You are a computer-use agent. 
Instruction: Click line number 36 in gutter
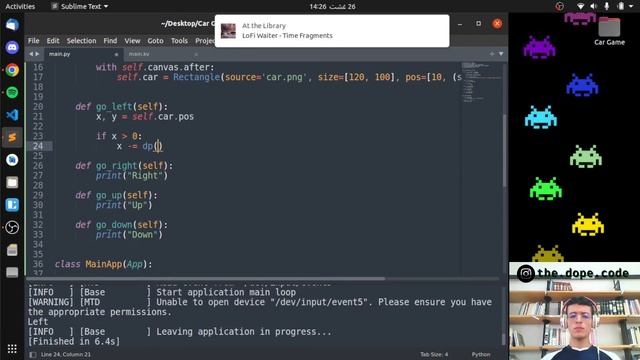pos(38,264)
